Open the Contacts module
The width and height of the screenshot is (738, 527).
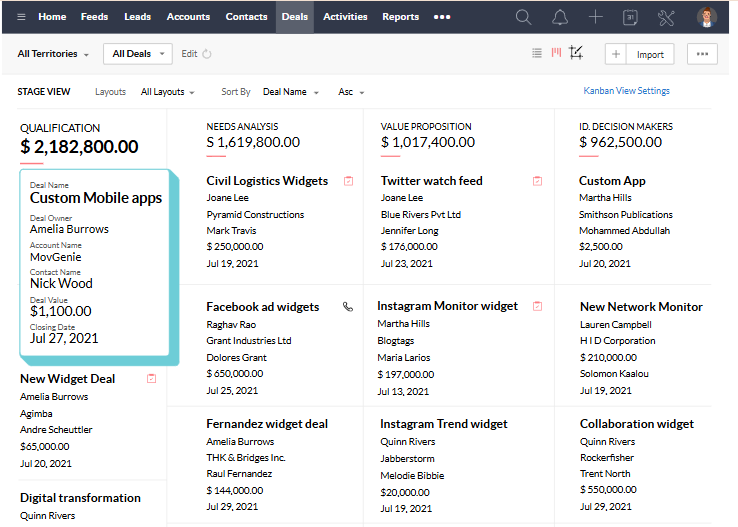[x=246, y=17]
